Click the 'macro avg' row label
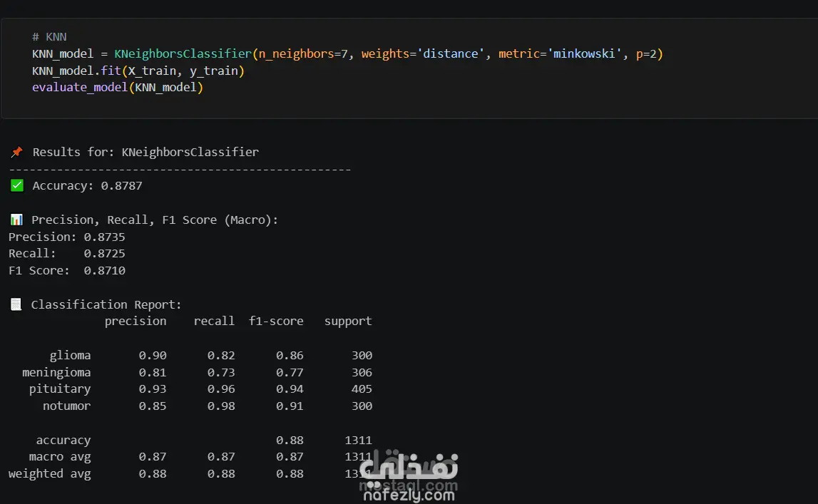818x504 pixels. point(59,457)
